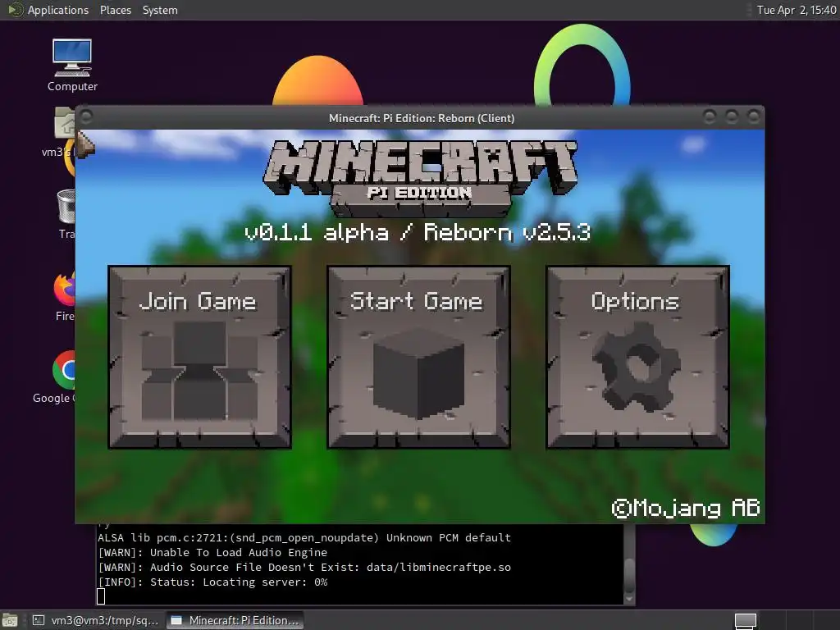This screenshot has width=840, height=630.
Task: Minimize the Minecraft window
Action: (x=710, y=116)
